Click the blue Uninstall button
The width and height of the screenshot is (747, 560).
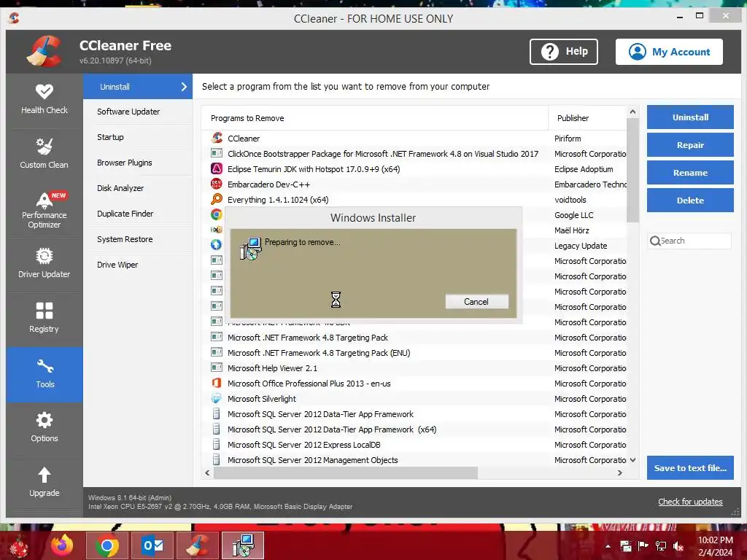click(690, 117)
